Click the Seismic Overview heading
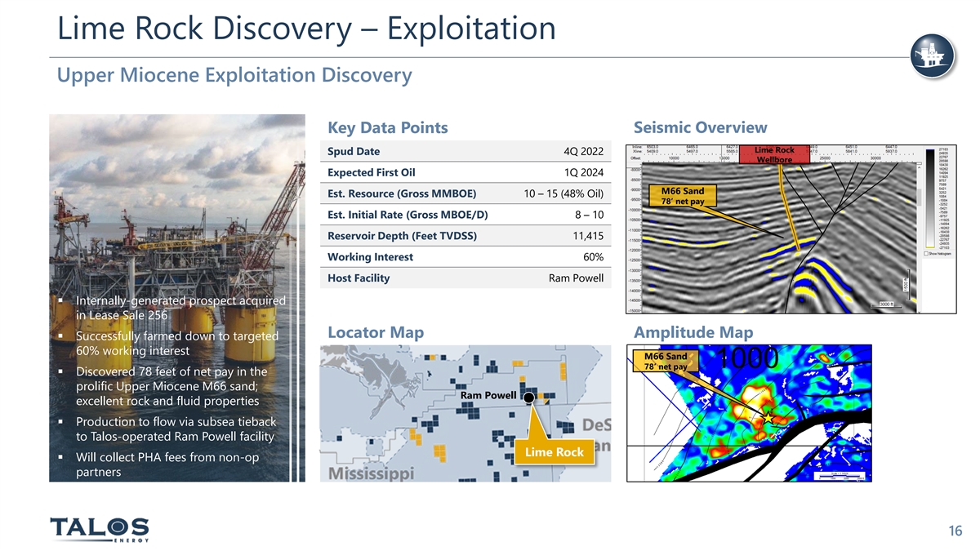 click(x=700, y=127)
